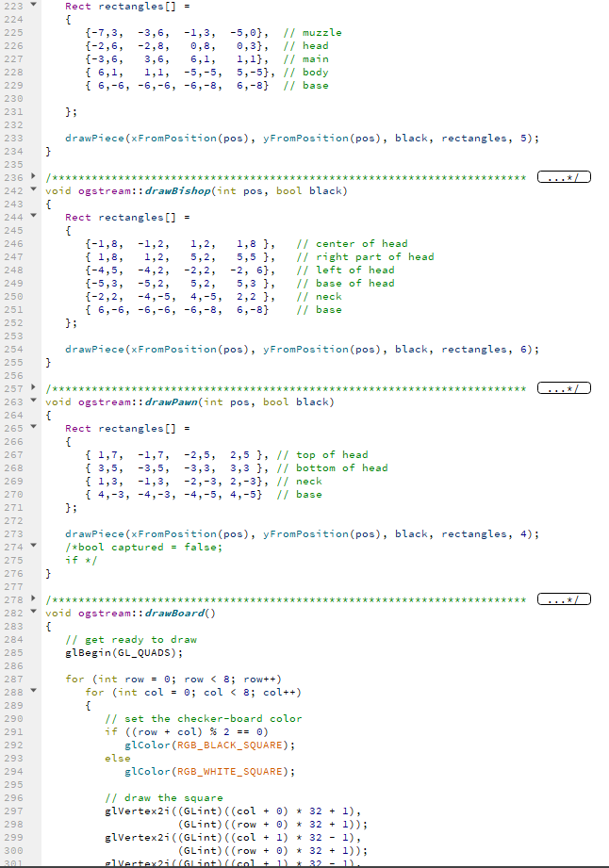This screenshot has width=609, height=868.
Task: Click the '// muzzle' comment
Action: click(312, 33)
